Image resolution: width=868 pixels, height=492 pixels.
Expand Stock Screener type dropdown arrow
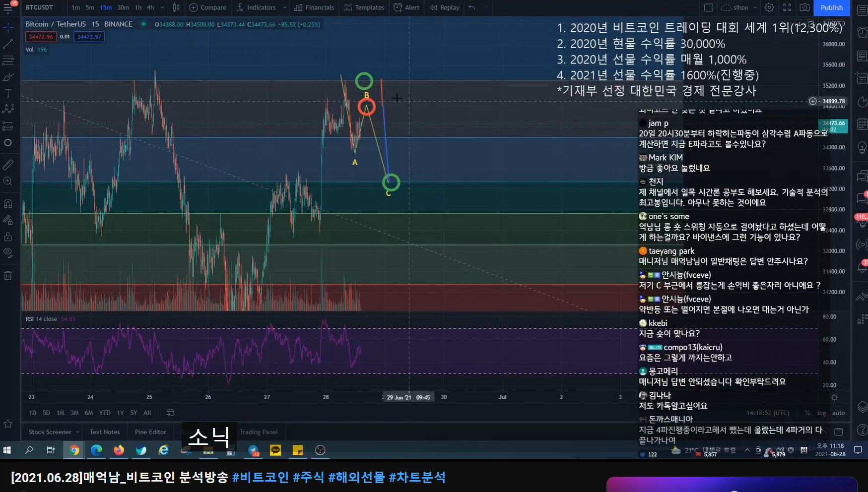coord(77,432)
